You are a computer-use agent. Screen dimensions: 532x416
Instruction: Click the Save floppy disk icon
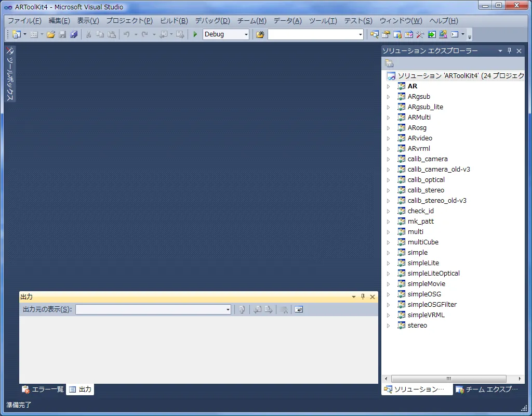click(x=62, y=34)
